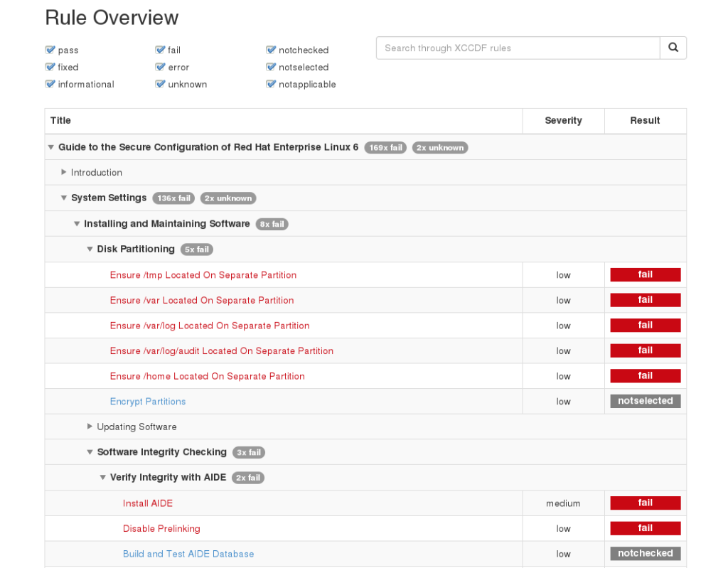Click notchecked badge for Build and Test AIDE Database

[646, 553]
